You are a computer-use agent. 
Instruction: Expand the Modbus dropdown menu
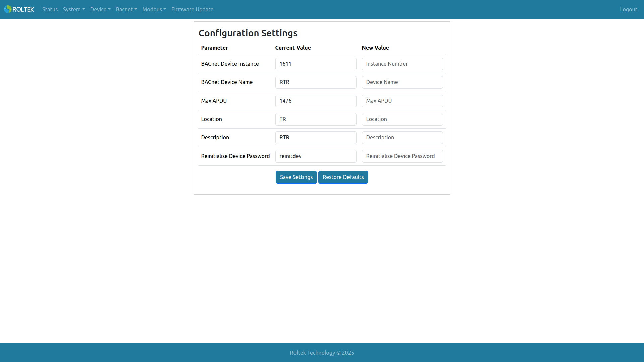pos(154,9)
